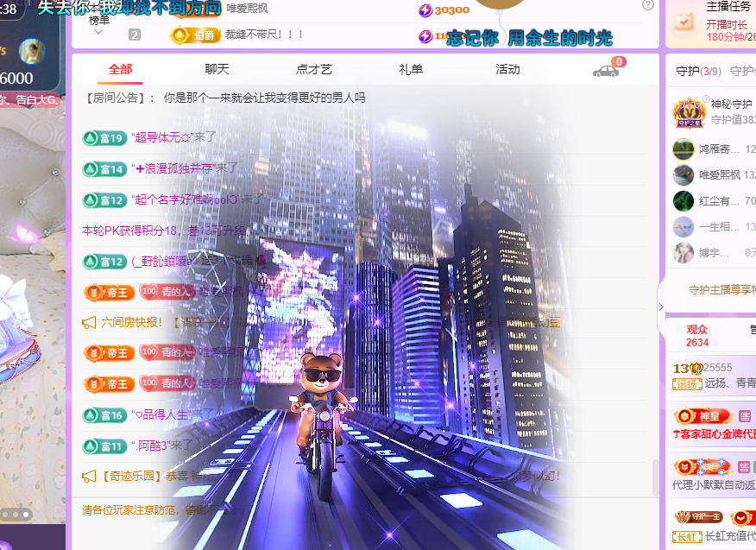The width and height of the screenshot is (756, 550).
Task: Select the 守护(3/9) tab
Action: click(698, 72)
